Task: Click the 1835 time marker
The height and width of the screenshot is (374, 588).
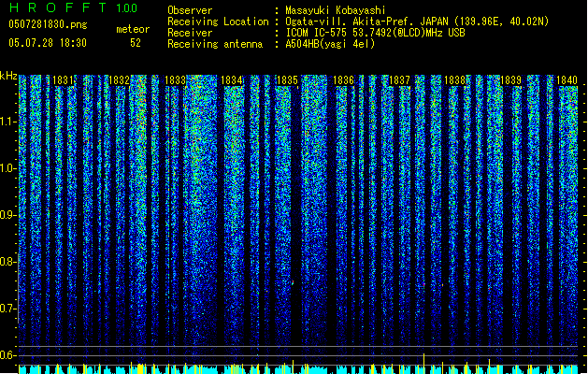Action: 287,80
